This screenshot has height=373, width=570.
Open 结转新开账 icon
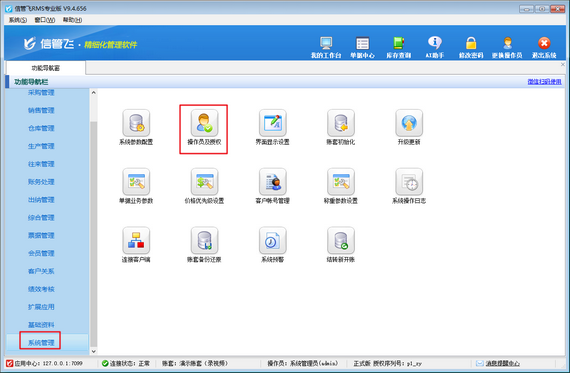click(x=341, y=241)
